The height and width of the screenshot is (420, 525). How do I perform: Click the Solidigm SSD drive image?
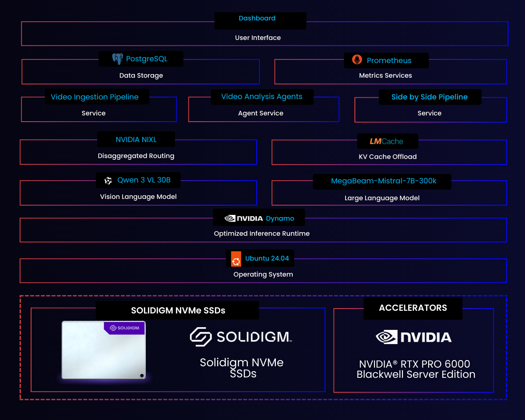coord(103,350)
